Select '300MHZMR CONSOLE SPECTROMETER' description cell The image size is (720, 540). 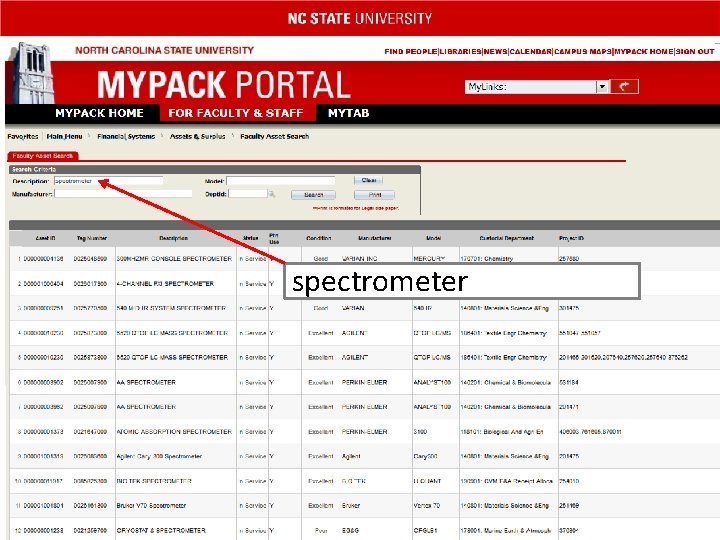(x=174, y=259)
